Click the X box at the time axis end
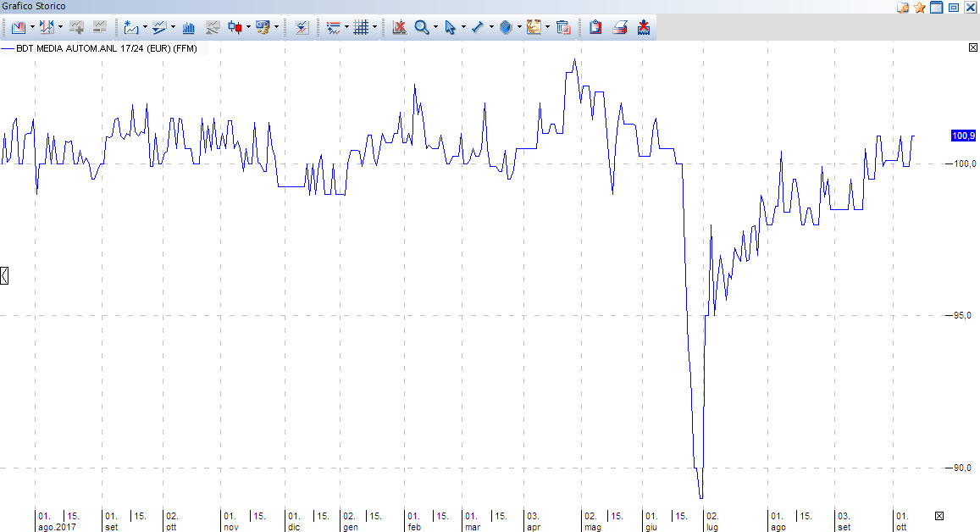 [938, 516]
